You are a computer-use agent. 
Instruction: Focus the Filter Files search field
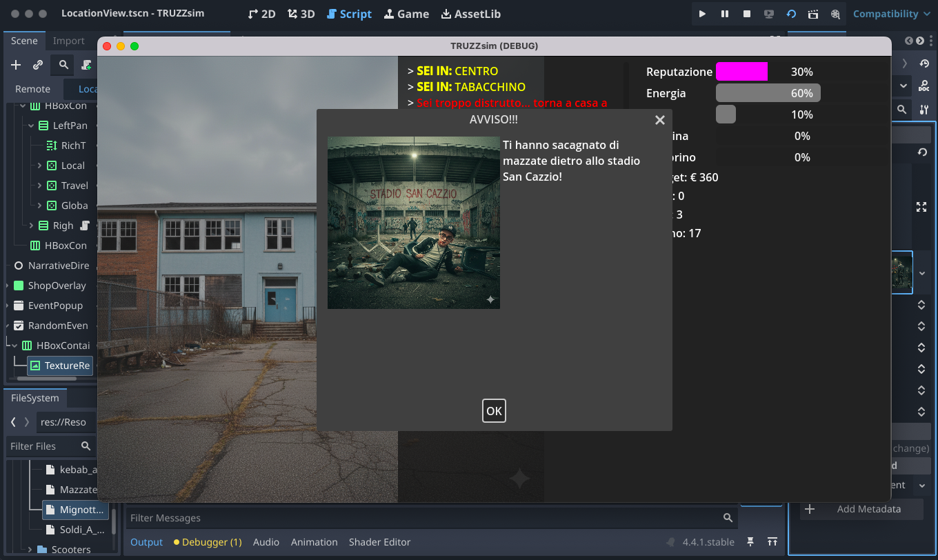[51, 446]
